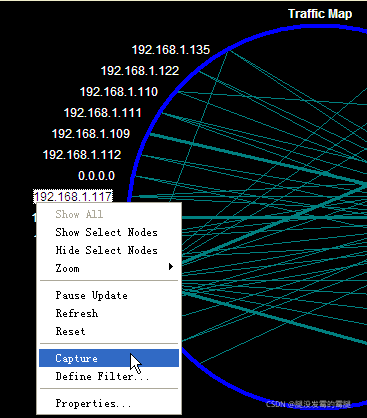Click the Traffic Map title
Screen dimensions: 367x418
(x=320, y=14)
